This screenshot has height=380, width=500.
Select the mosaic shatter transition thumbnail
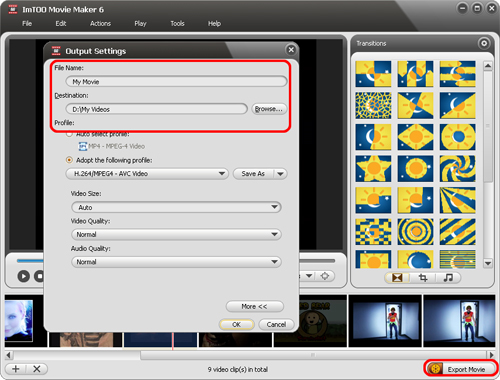pos(373,106)
